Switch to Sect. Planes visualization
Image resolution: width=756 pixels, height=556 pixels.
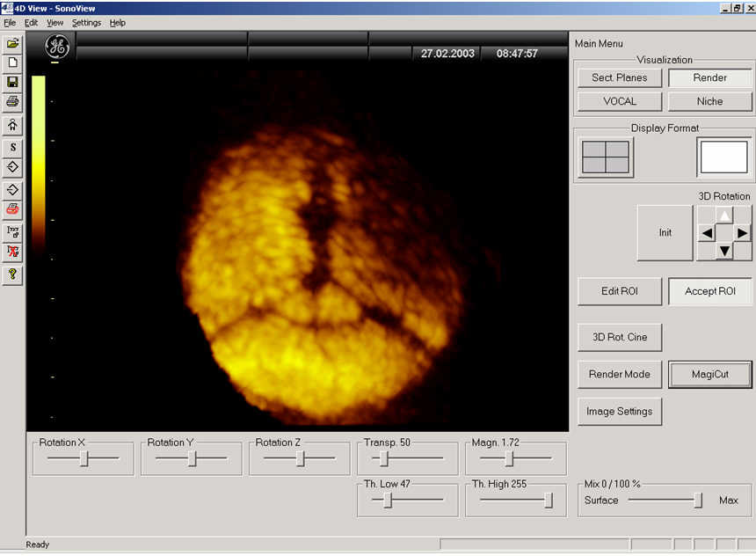(620, 77)
